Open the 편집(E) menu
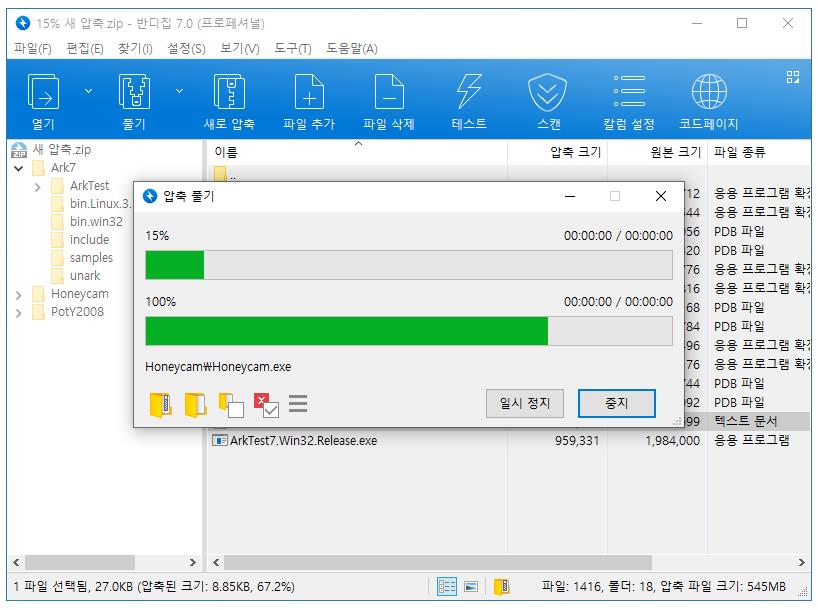This screenshot has width=818, height=610. pos(85,49)
